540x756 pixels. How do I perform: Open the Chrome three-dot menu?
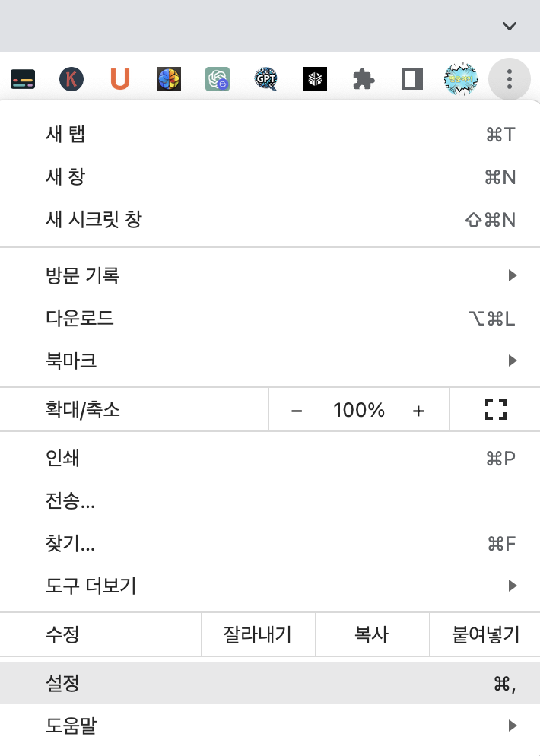[509, 78]
